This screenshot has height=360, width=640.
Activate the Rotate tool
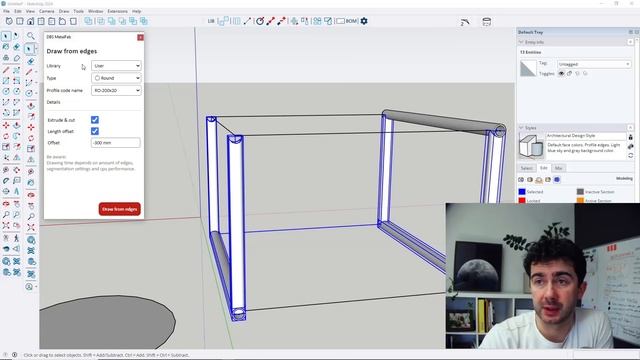6,136
